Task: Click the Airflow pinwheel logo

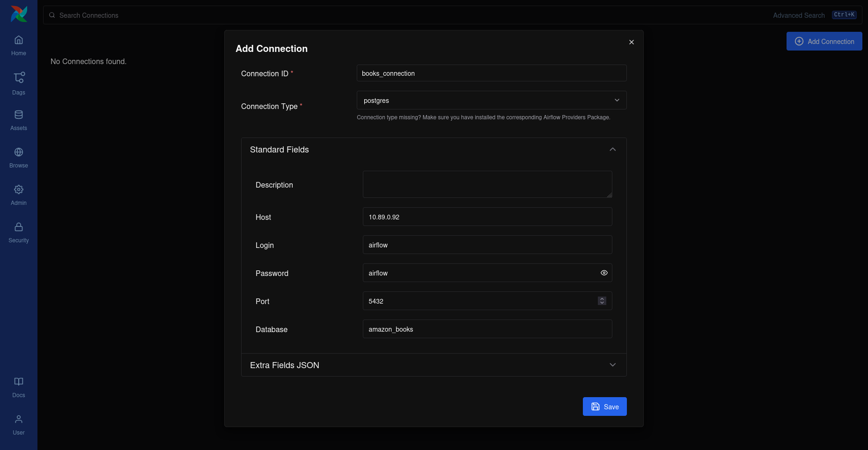Action: [x=19, y=14]
